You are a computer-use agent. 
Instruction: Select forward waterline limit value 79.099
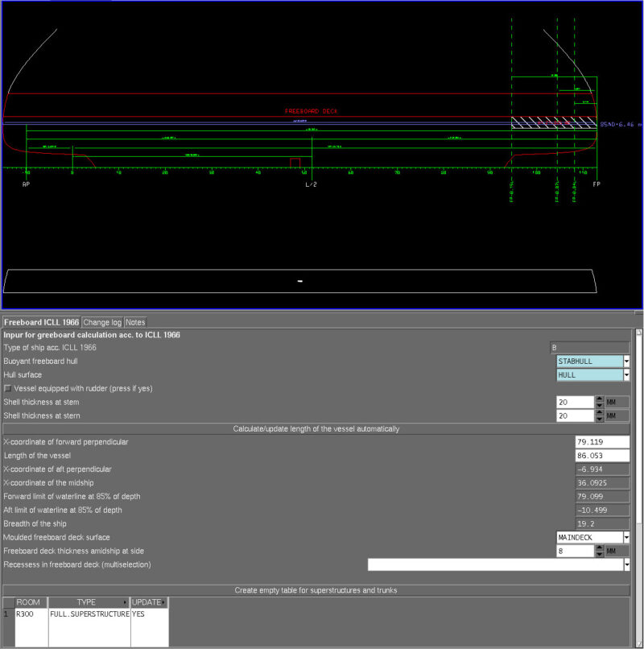[602, 497]
